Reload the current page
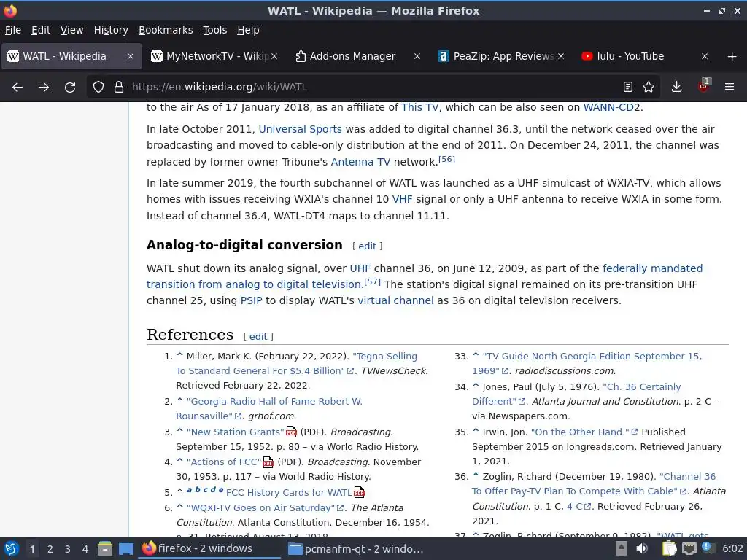This screenshot has height=560, width=747. click(x=70, y=87)
